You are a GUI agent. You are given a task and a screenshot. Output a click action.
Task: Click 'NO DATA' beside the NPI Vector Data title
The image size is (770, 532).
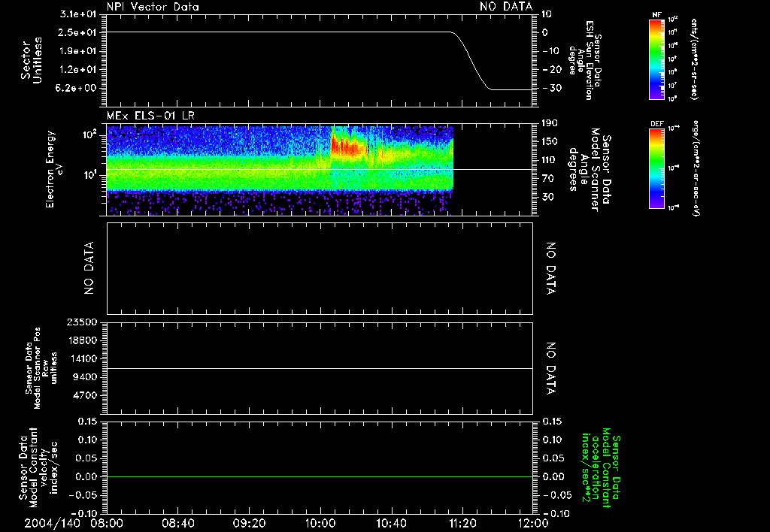pyautogui.click(x=506, y=7)
